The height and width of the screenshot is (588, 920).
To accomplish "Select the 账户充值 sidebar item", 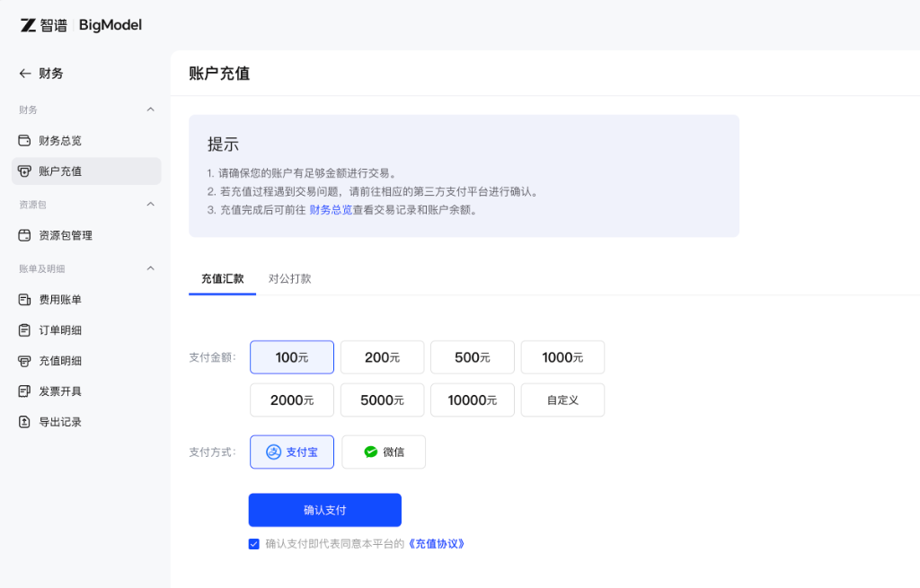I will 86,171.
